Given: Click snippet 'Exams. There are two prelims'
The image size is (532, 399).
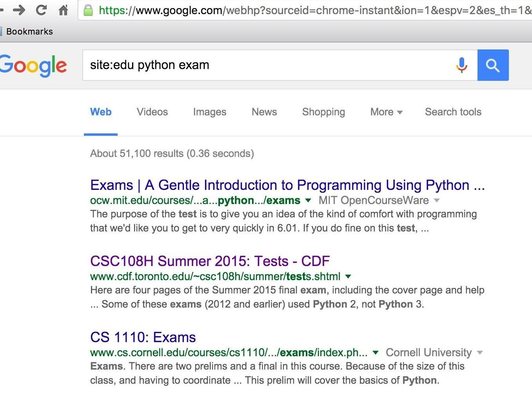Looking at the screenshot, I should 277,373.
